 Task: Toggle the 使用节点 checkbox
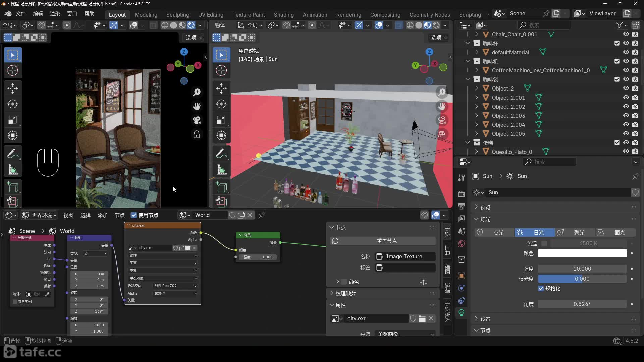pyautogui.click(x=134, y=215)
